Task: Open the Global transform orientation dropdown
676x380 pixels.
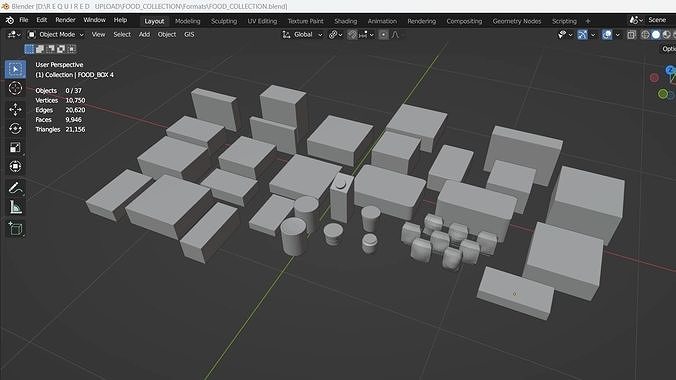Action: 303,35
